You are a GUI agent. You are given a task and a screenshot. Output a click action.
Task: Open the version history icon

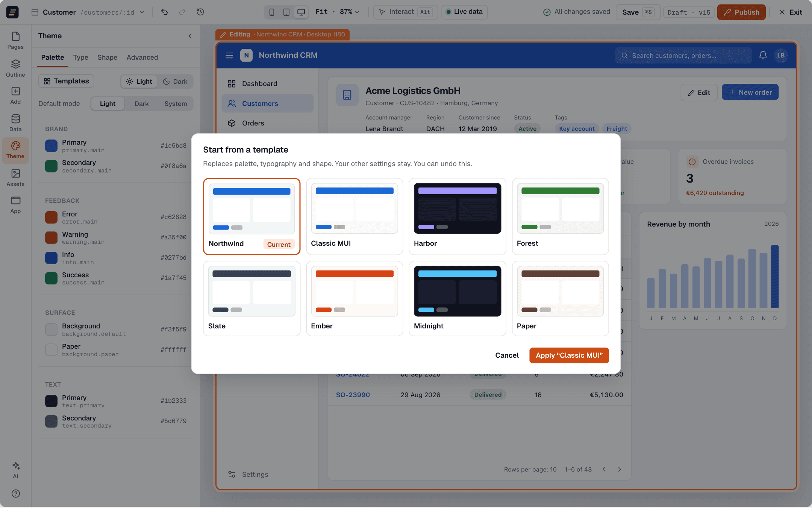point(200,12)
